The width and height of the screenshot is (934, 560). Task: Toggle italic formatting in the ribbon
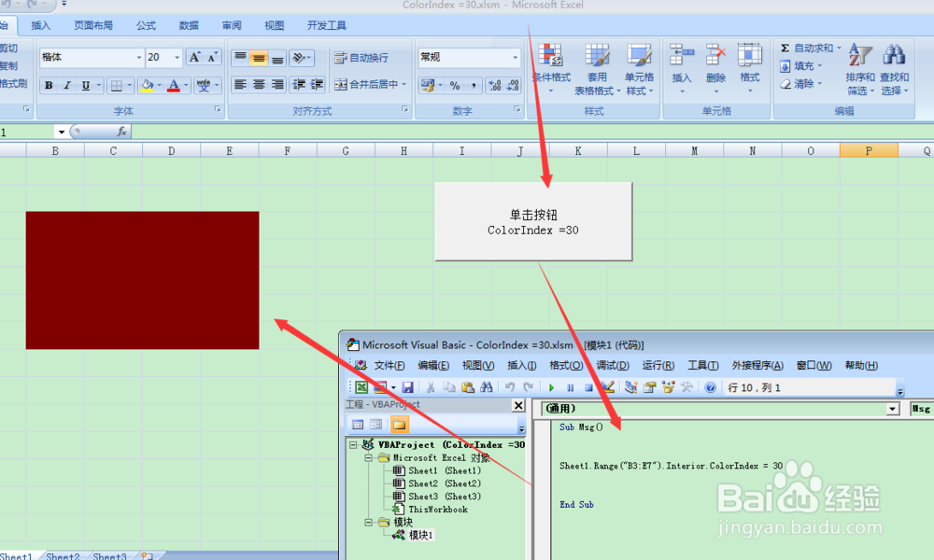[66, 85]
